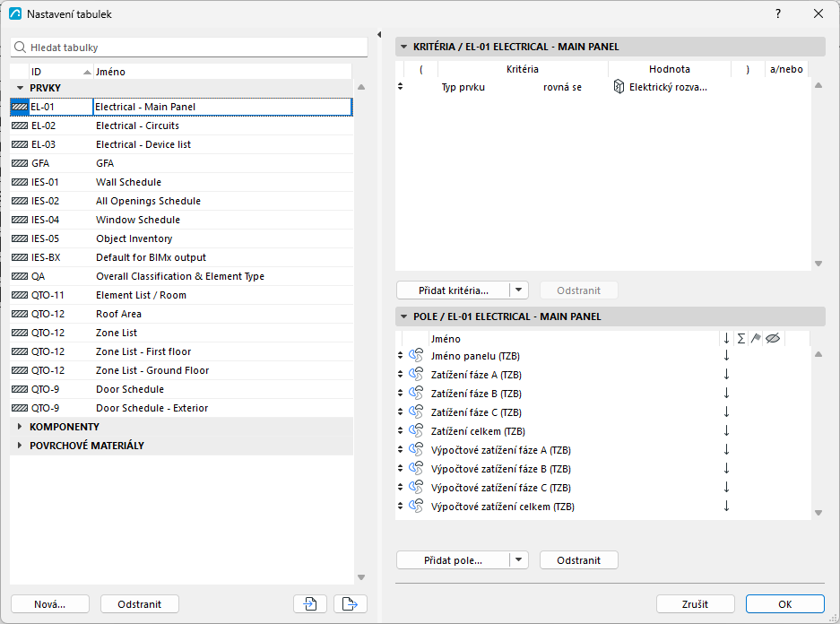Click the reorder handle of Zatížení fáze C (TZB)
840x624 pixels.
click(400, 412)
